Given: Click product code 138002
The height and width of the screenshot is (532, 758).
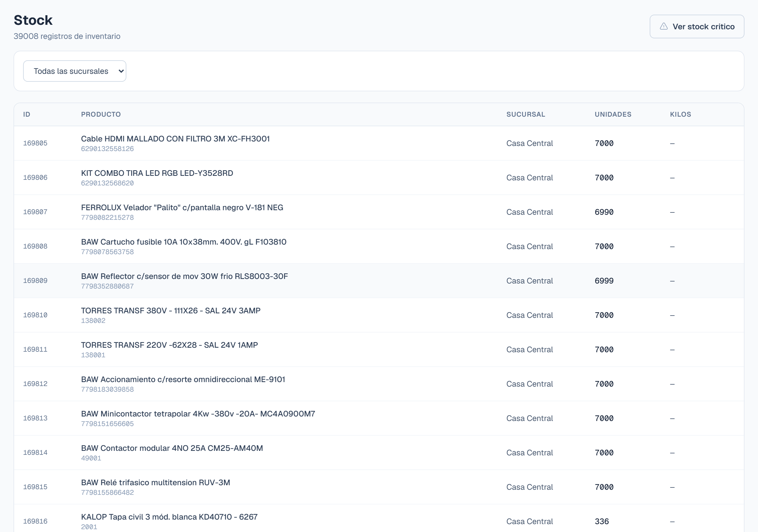Looking at the screenshot, I should [x=93, y=321].
